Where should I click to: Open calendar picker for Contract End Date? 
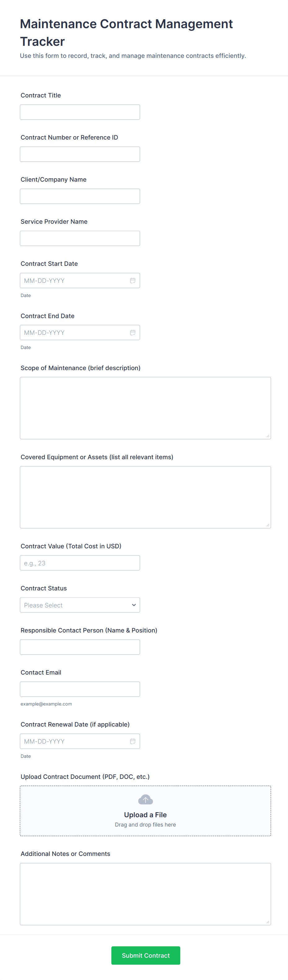click(x=133, y=333)
